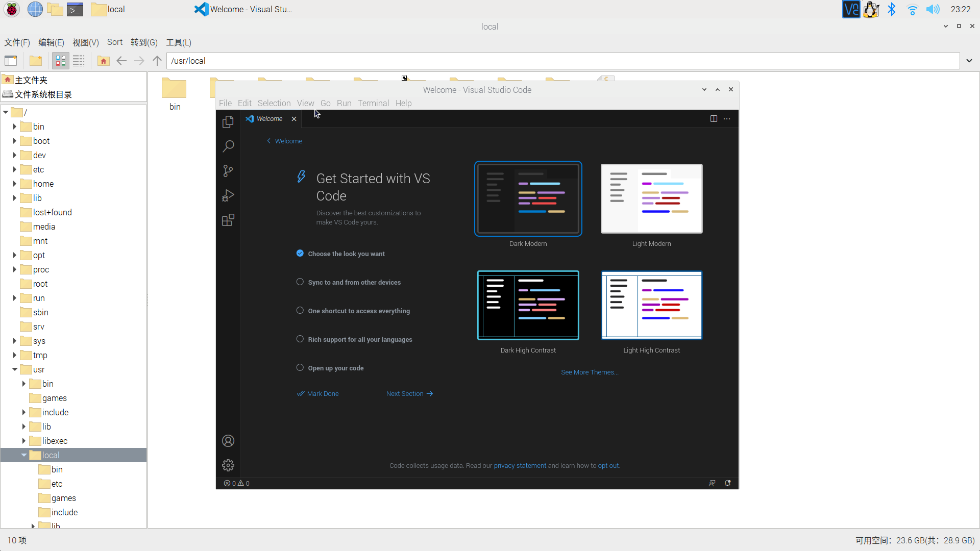Select 'Choose the look you want' step
980x551 pixels.
point(346,254)
